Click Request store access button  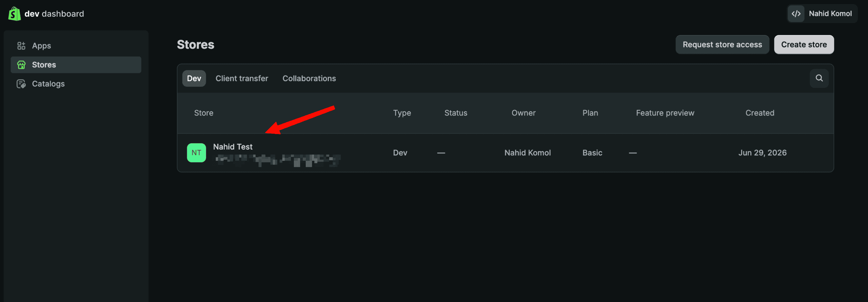point(722,44)
